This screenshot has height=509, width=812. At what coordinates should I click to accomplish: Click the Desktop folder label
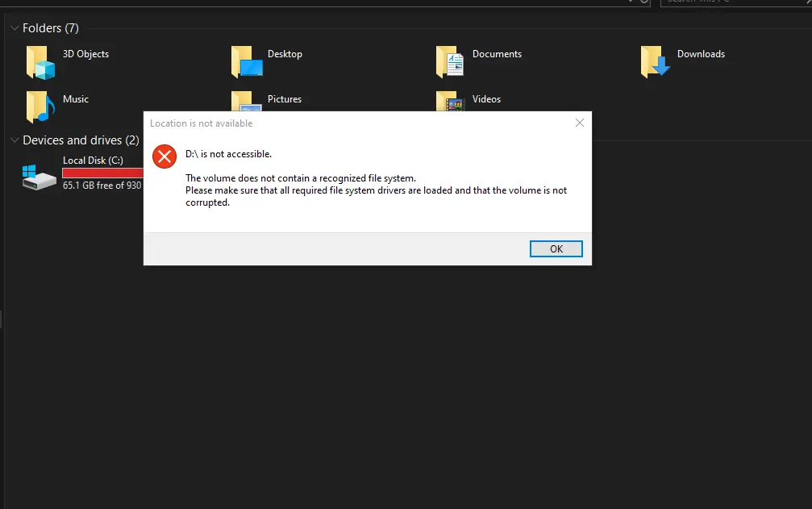tap(285, 54)
